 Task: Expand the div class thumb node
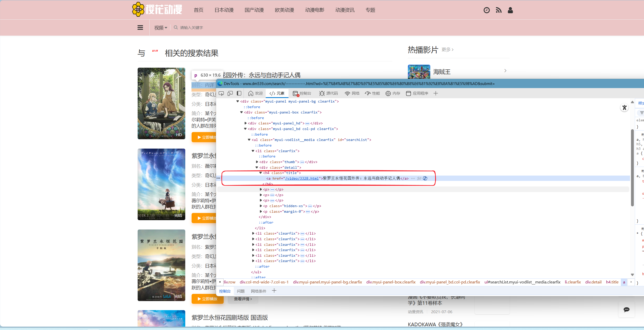pyautogui.click(x=257, y=162)
